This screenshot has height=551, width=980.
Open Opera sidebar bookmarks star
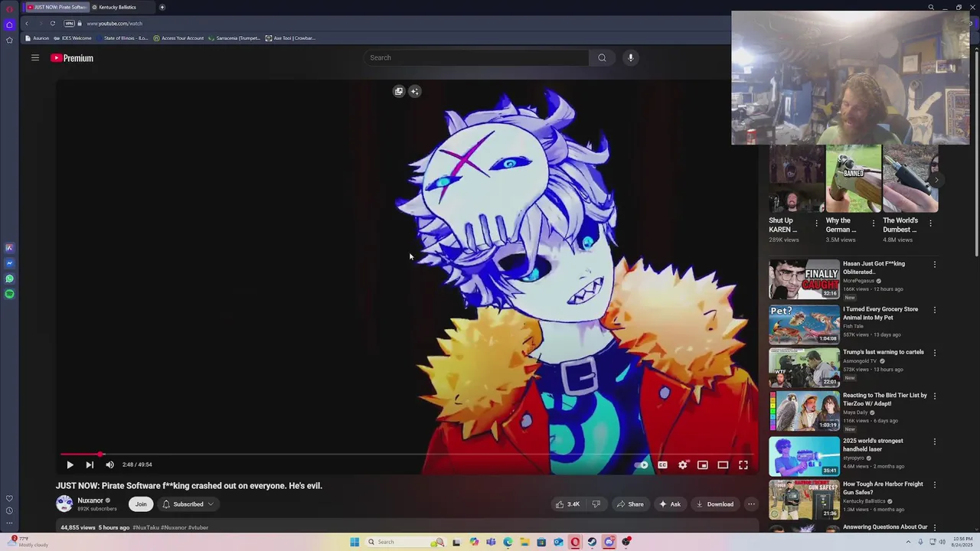coord(9,40)
